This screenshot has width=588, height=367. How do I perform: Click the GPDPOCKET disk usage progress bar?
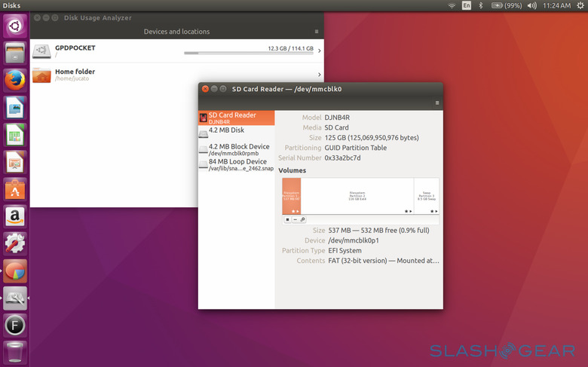[x=248, y=54]
